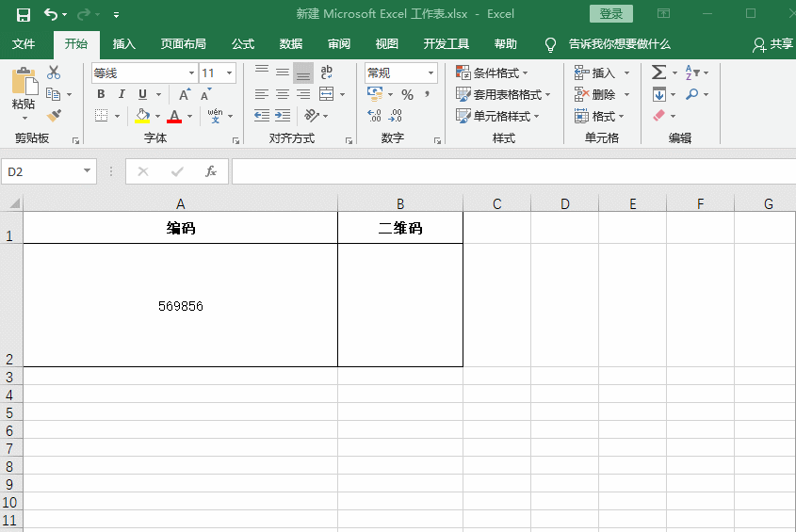Image resolution: width=796 pixels, height=532 pixels.
Task: Cut selection with the scissors icon
Action: pyautogui.click(x=54, y=73)
